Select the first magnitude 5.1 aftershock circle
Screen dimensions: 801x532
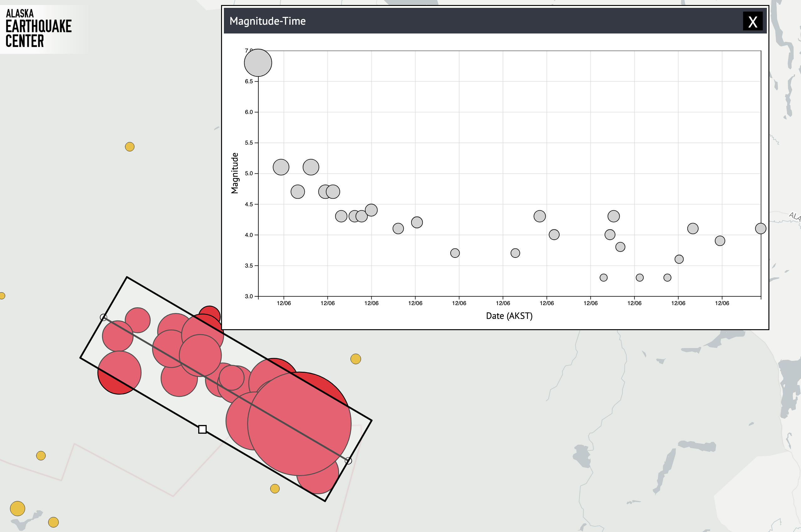coord(280,167)
